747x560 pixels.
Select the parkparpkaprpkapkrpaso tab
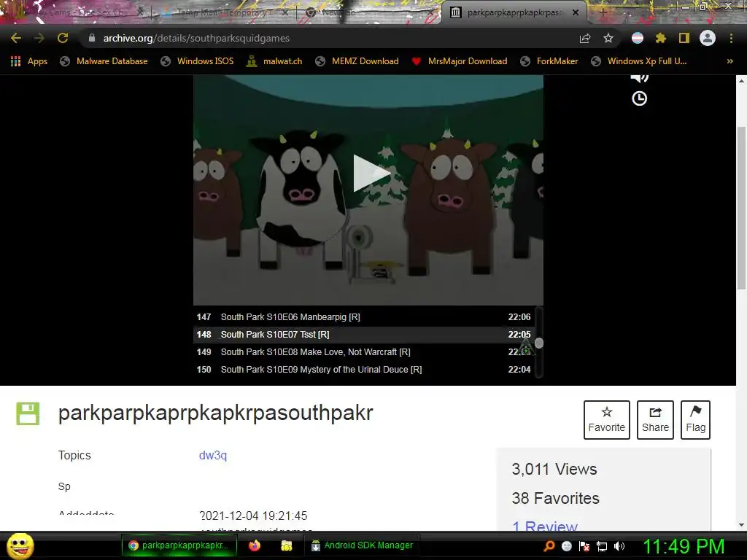pos(514,13)
